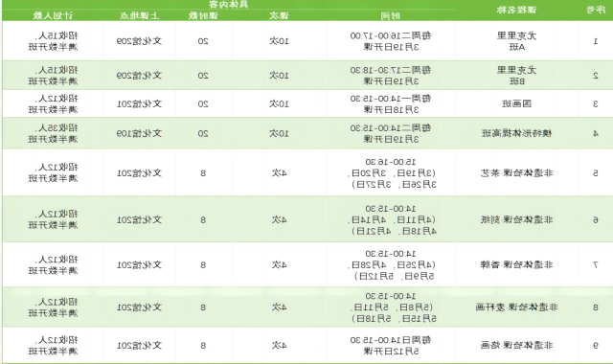Screen dimensions: 613x364
Task: Click 文化馆201 in the 麦秆画 row
Action: coord(139,307)
